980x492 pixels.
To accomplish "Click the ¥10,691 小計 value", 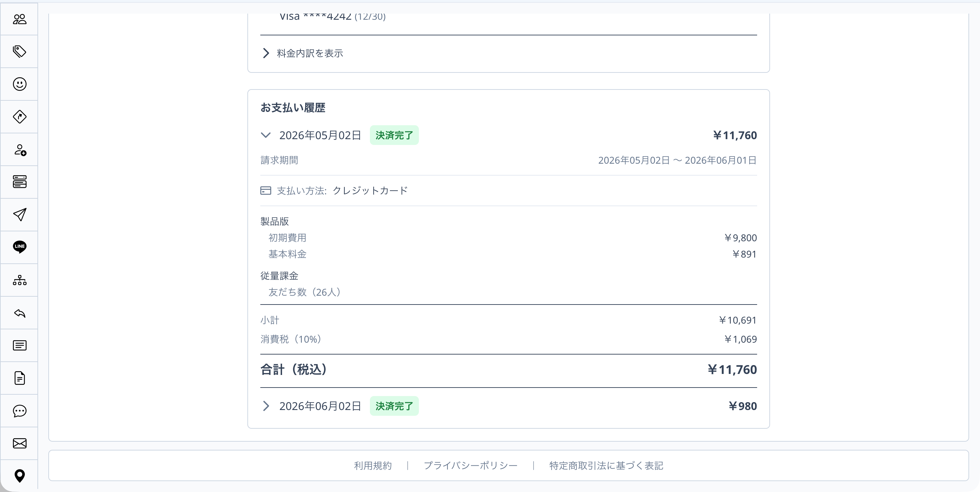I will click(x=737, y=321).
